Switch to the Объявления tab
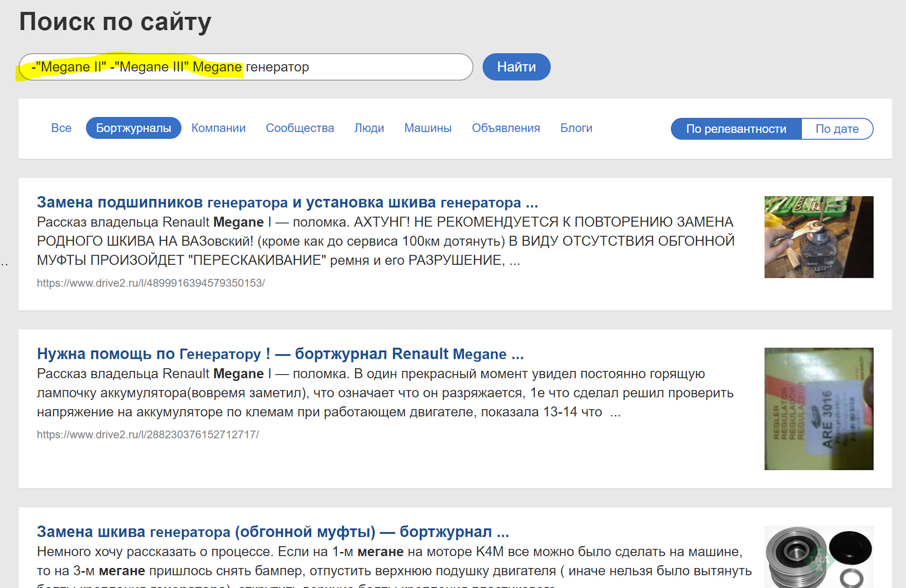This screenshot has width=906, height=588. click(x=506, y=127)
